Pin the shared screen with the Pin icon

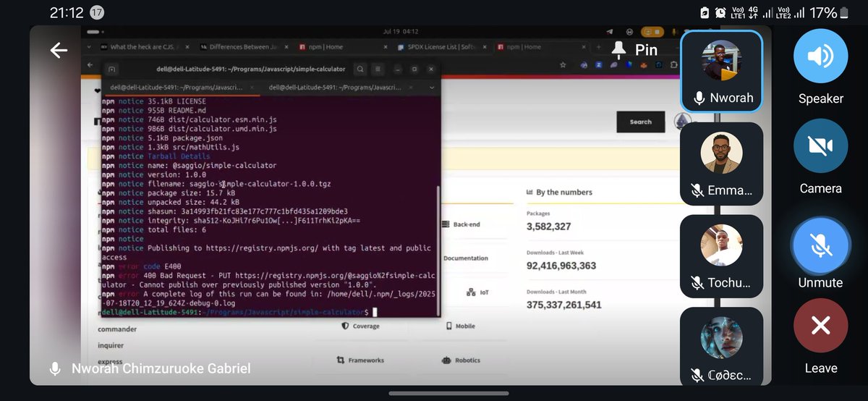619,49
